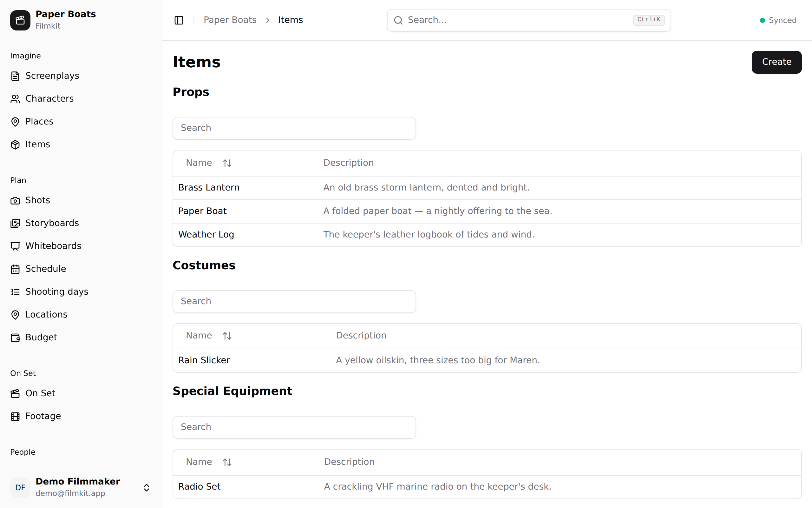Select Items in the sidebar

tap(81, 144)
